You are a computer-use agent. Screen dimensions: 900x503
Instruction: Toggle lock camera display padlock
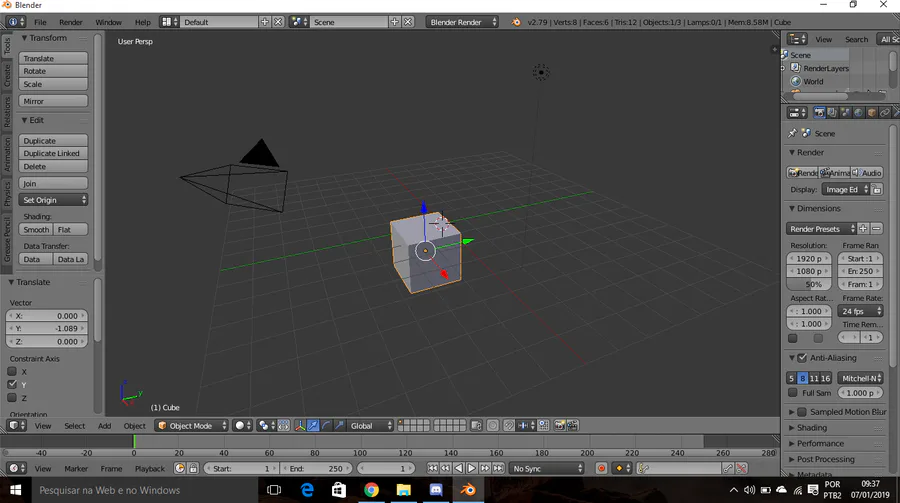point(193,469)
